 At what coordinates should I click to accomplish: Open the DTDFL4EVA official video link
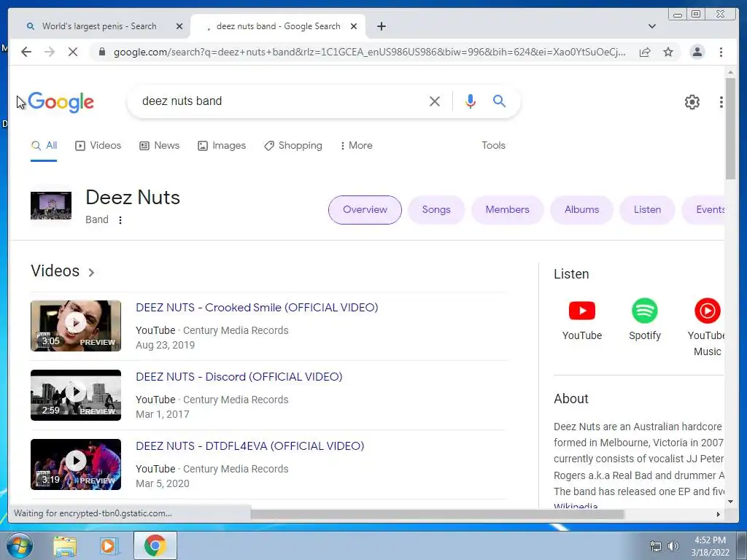pyautogui.click(x=250, y=446)
